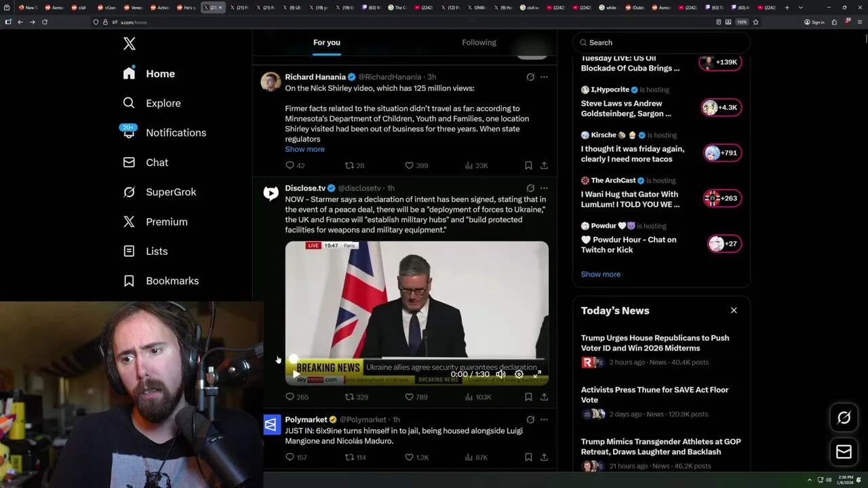Seek on the Starmer video progress bar
This screenshot has width=868, height=488.
417,359
